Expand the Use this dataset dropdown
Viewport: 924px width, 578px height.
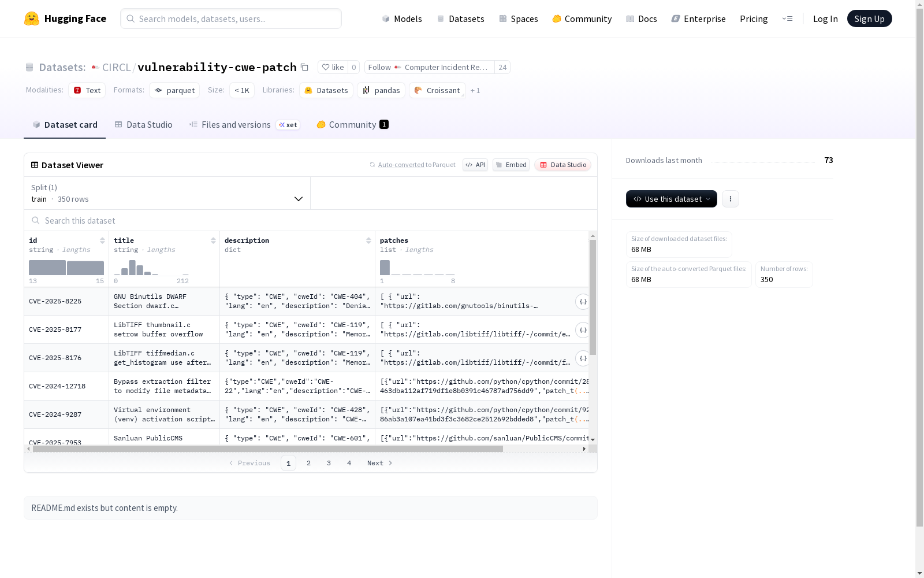pyautogui.click(x=672, y=199)
